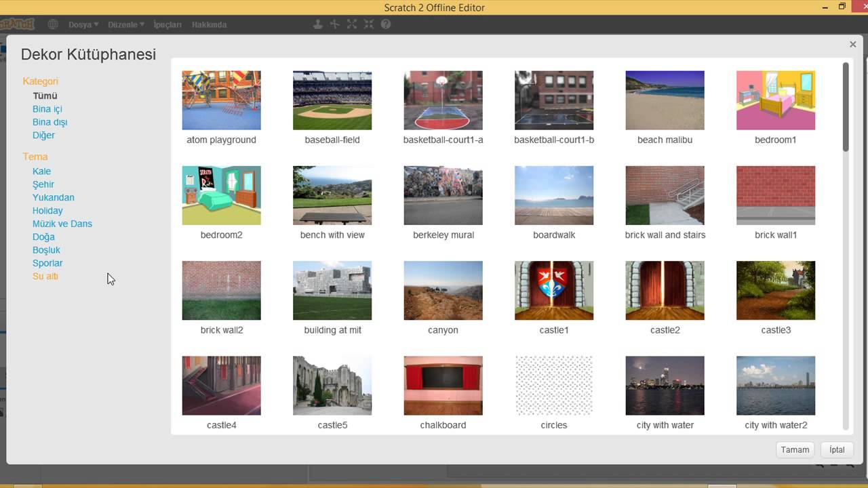
Task: Restore down the Scratch window
Action: point(842,7)
